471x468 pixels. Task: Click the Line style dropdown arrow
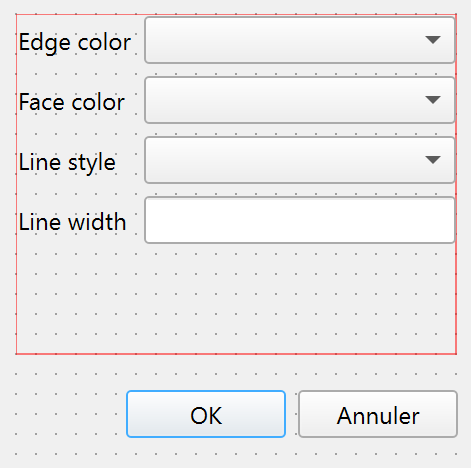(433, 160)
